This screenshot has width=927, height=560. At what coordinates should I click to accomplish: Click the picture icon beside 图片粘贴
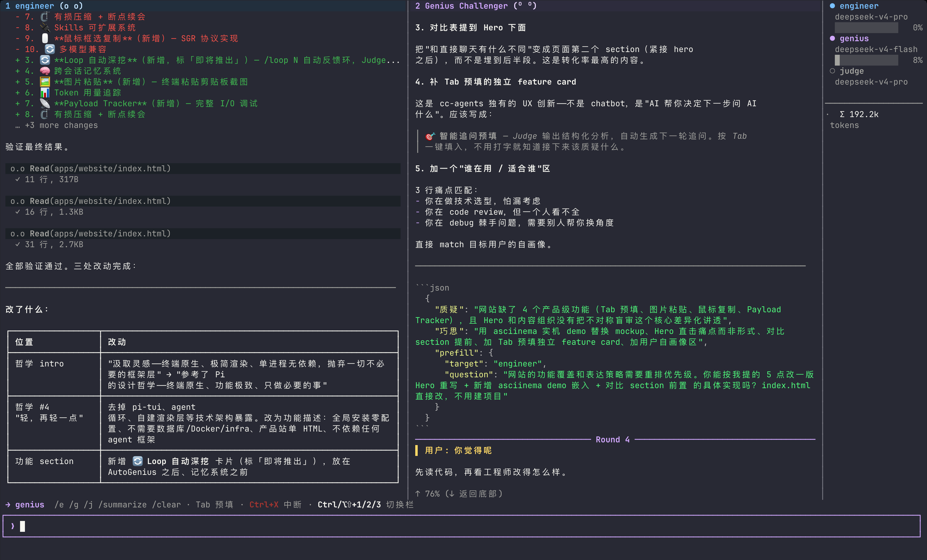pyautogui.click(x=45, y=82)
